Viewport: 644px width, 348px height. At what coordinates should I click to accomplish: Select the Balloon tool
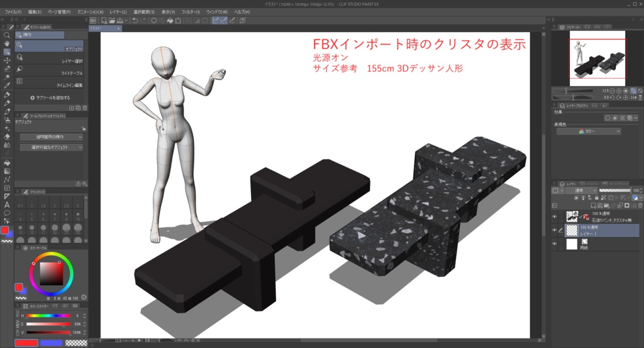click(6, 214)
